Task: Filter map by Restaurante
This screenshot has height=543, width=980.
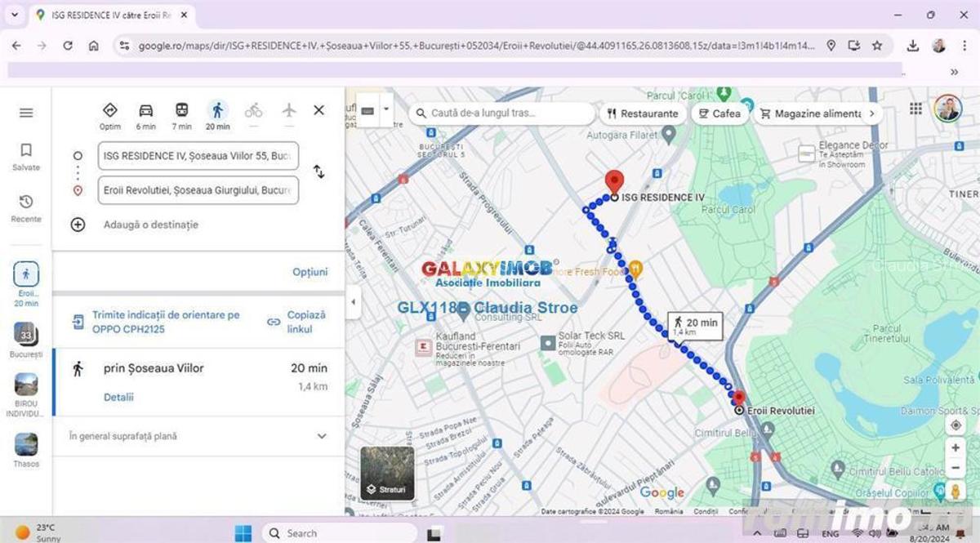Action: 642,113
